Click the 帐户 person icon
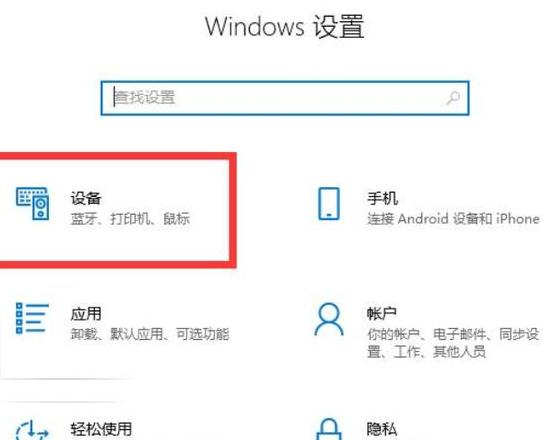 coord(329,319)
